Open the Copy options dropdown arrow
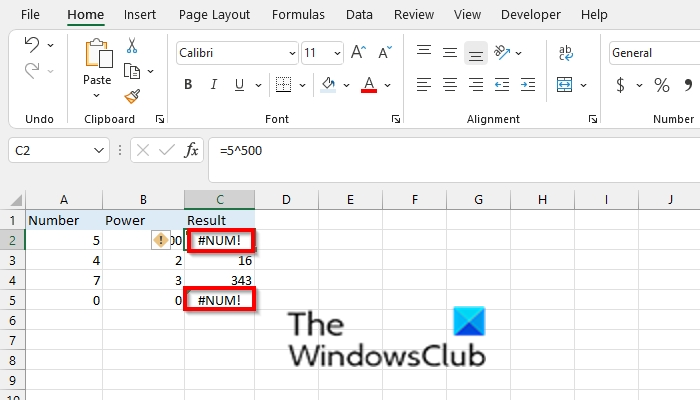This screenshot has height=400, width=700. tap(151, 71)
